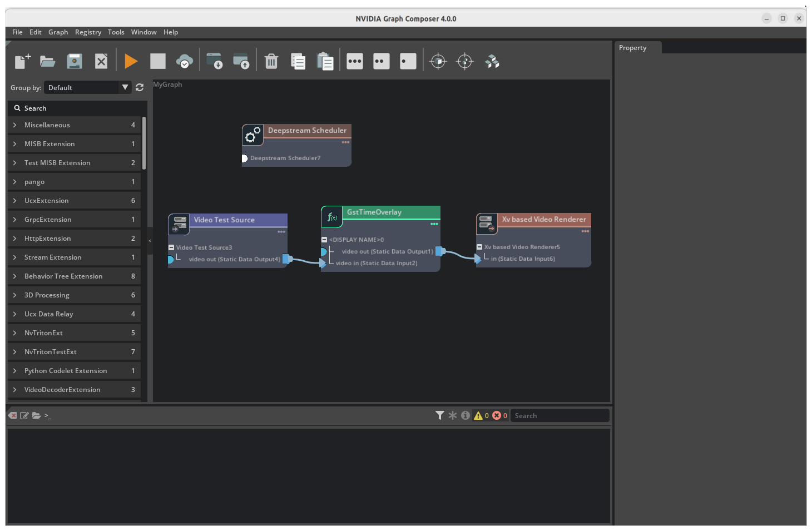Image resolution: width=812 pixels, height=531 pixels.
Task: Click the console edit log icon
Action: 24,415
